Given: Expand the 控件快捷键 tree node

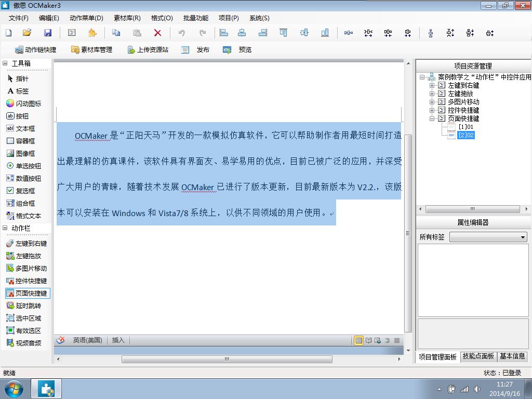Looking at the screenshot, I should click(x=432, y=110).
